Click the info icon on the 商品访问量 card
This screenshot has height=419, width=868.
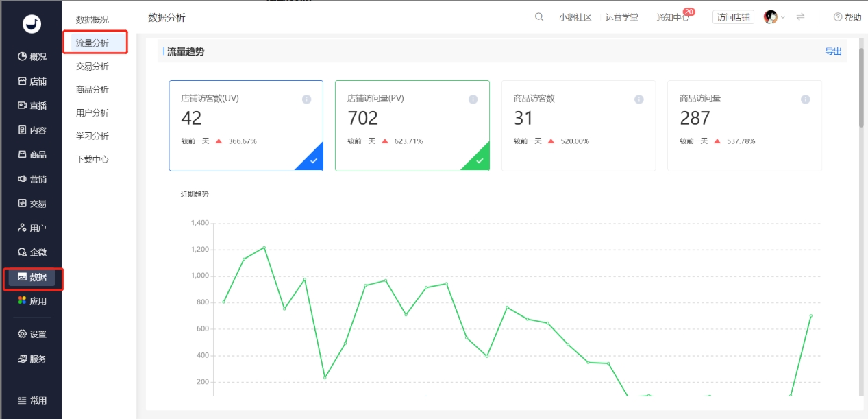click(805, 98)
